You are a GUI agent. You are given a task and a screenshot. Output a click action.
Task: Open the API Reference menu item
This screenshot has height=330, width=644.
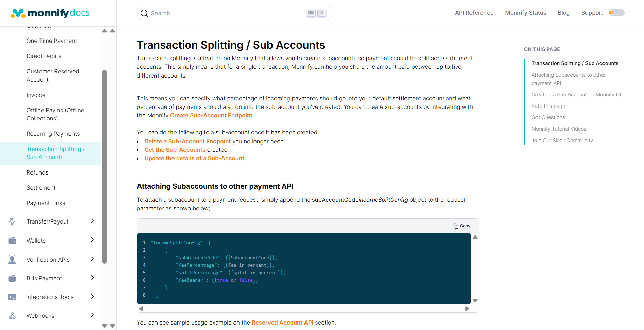(474, 13)
